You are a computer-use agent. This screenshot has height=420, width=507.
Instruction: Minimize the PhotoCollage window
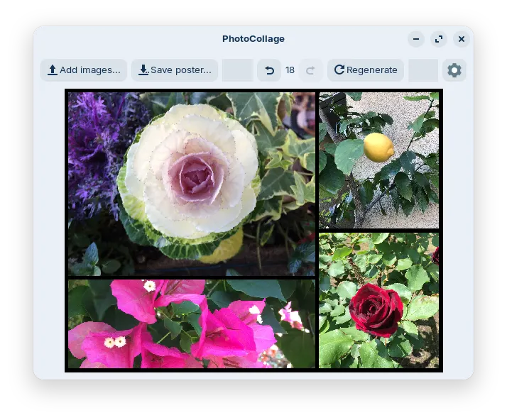(x=416, y=39)
